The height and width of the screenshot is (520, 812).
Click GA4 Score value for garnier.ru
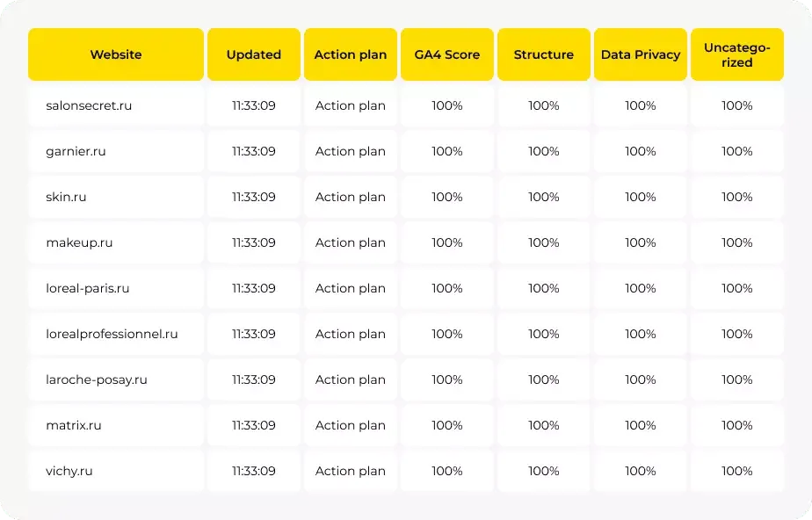point(447,151)
